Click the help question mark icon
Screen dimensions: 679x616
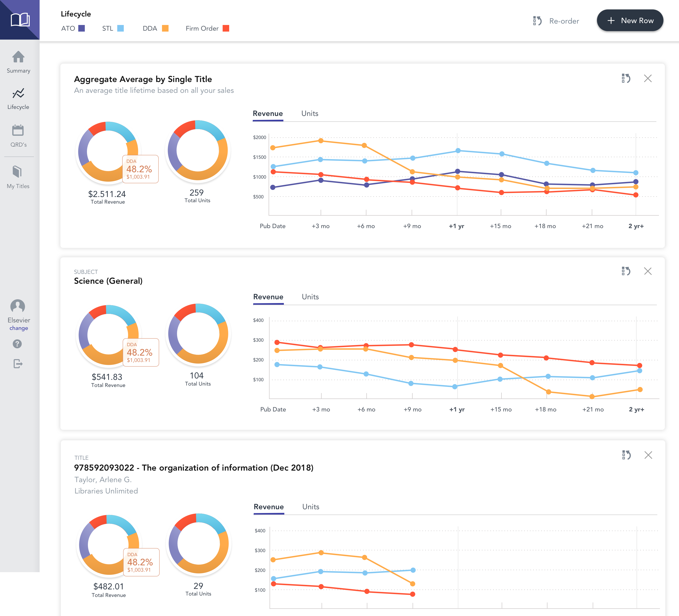pyautogui.click(x=17, y=344)
